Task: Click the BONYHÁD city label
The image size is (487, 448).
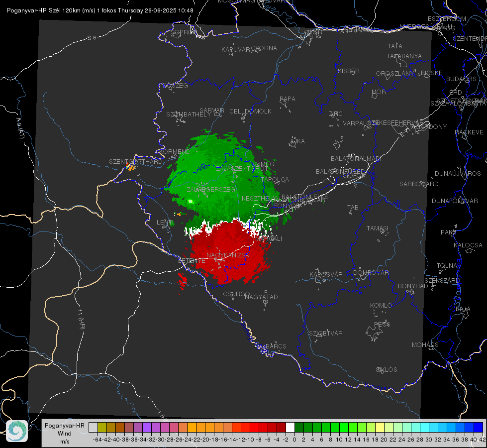Action: [413, 286]
